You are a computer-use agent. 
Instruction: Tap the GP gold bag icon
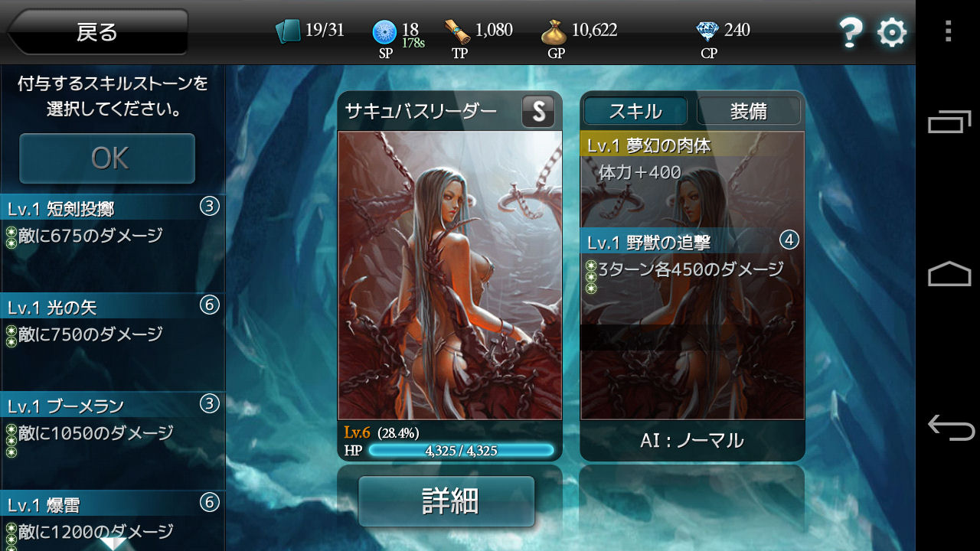click(x=554, y=32)
